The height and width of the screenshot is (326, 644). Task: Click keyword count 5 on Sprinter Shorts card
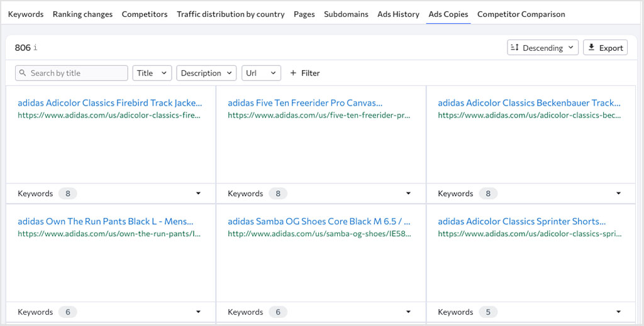(488, 312)
